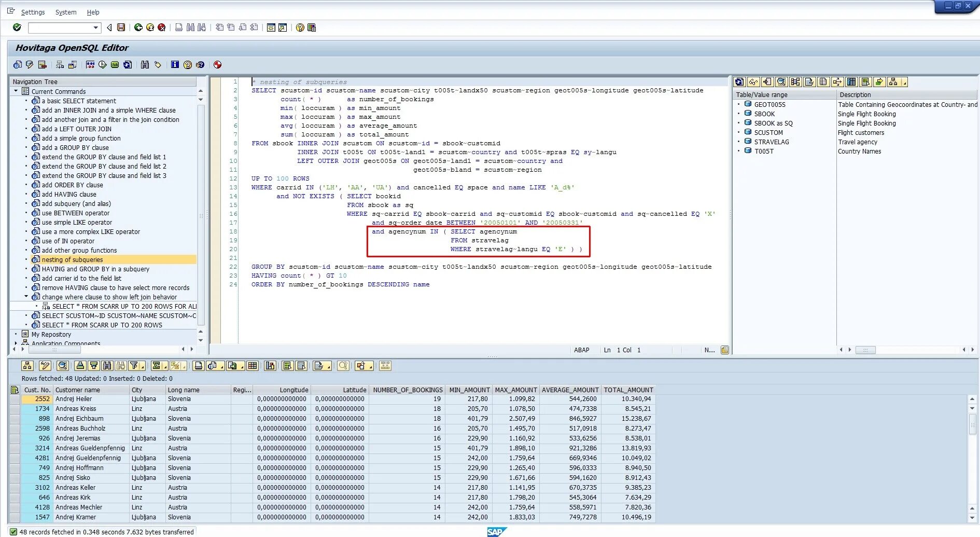This screenshot has height=537, width=980.
Task: Open the Settings menu
Action: click(x=33, y=12)
